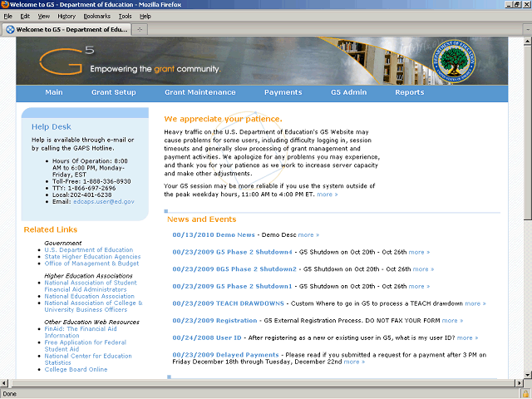Click 'more' on the Shutdown2 news row
The image size is (532, 399).
[423, 269]
